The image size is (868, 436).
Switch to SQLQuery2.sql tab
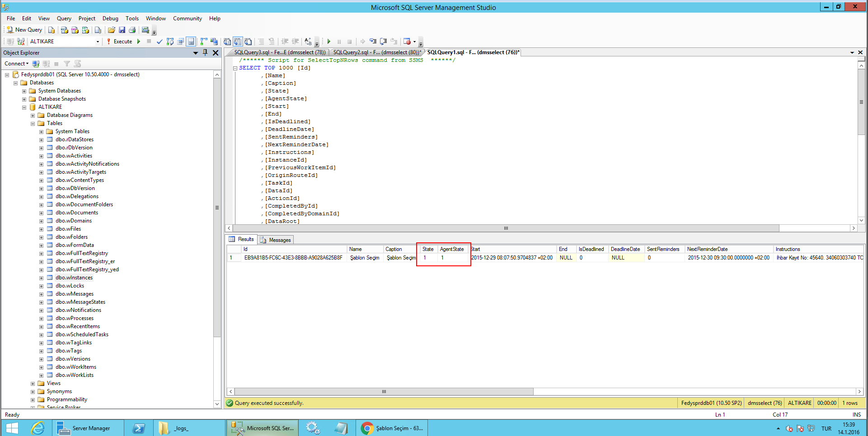coord(376,52)
